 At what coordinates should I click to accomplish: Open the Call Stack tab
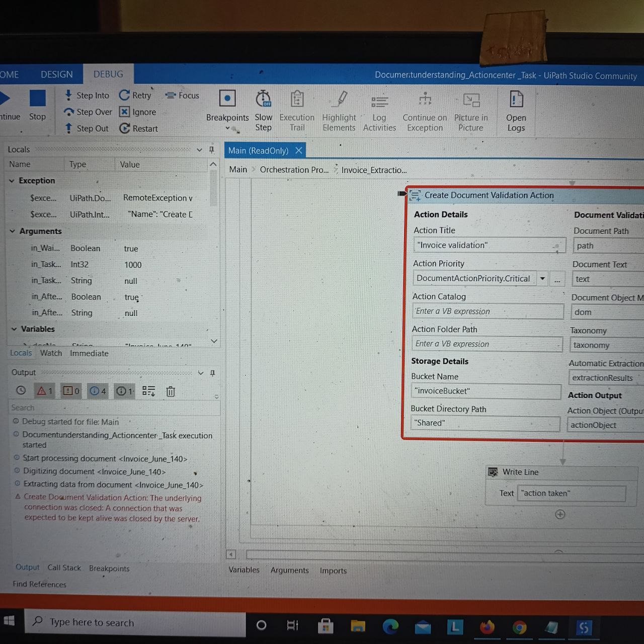pyautogui.click(x=64, y=568)
